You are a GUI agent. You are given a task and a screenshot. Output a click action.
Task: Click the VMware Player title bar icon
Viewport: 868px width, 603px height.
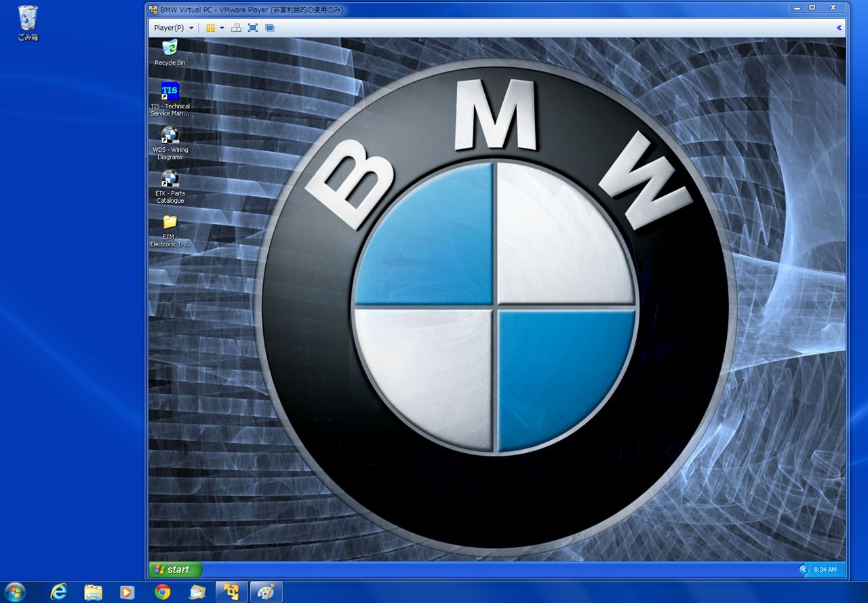pos(153,9)
